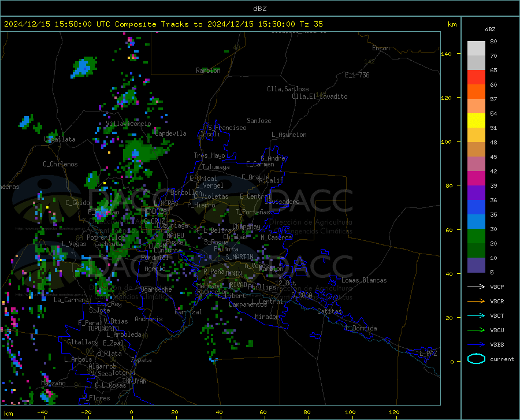Image resolution: width=520 pixels, height=420 pixels.
Task: Click the 'Catitas' place label
Action: (329, 311)
